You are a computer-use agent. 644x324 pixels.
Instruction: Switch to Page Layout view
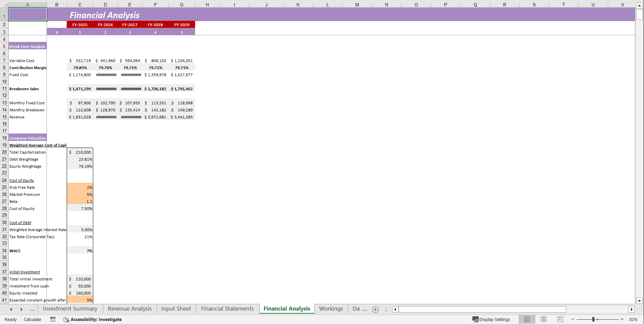pos(543,319)
